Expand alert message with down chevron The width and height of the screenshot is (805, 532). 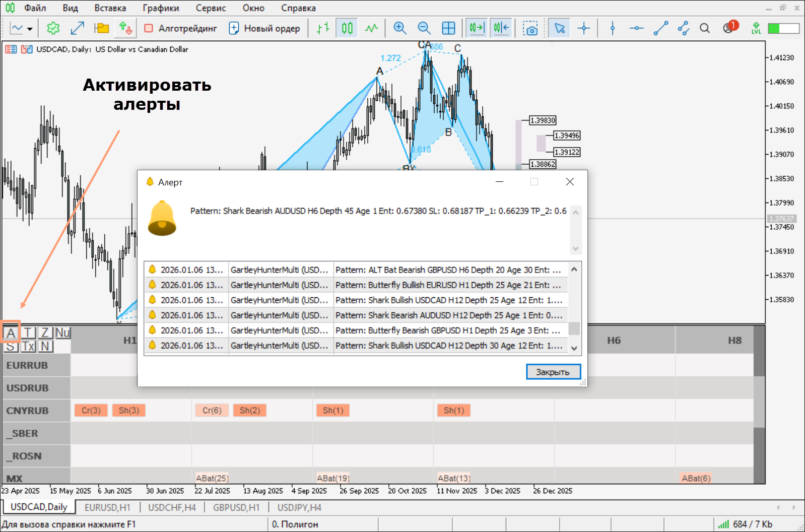pos(576,249)
